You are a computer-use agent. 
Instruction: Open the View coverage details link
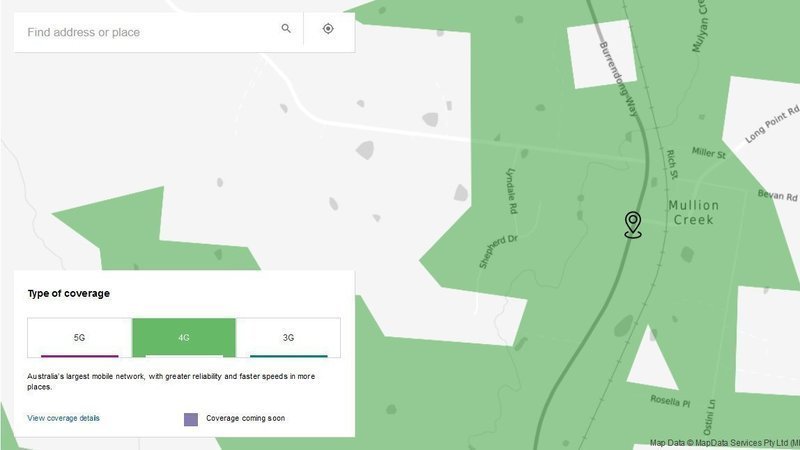point(64,418)
